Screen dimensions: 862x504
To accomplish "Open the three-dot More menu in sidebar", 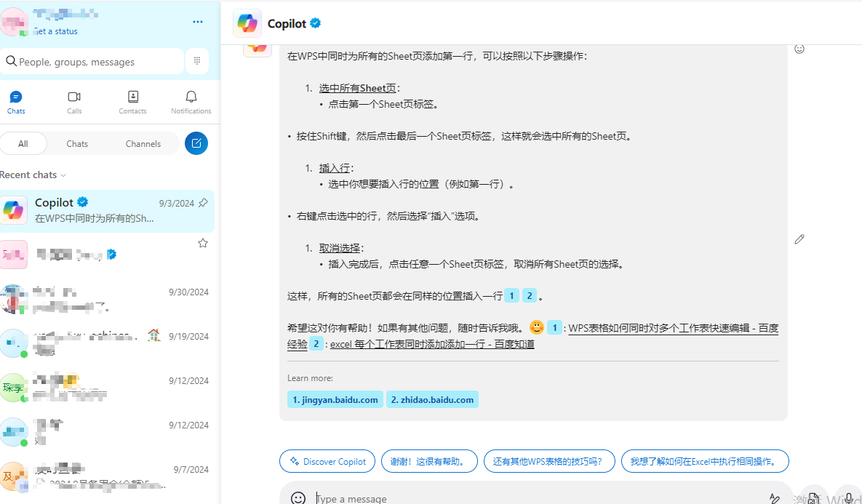I will (x=198, y=22).
